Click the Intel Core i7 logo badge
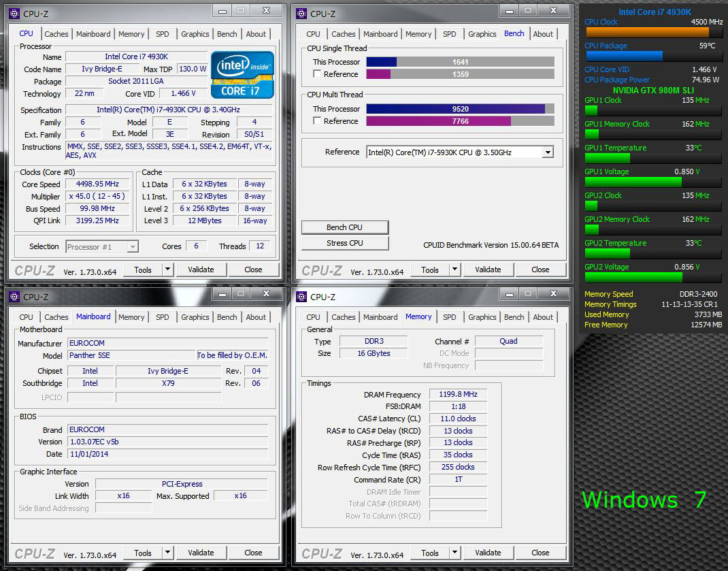The height and width of the screenshot is (571, 728). (242, 75)
